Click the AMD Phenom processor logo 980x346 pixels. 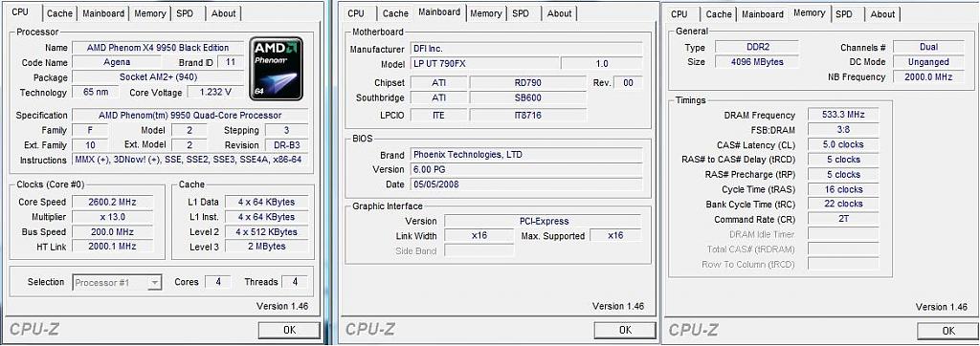pos(277,69)
